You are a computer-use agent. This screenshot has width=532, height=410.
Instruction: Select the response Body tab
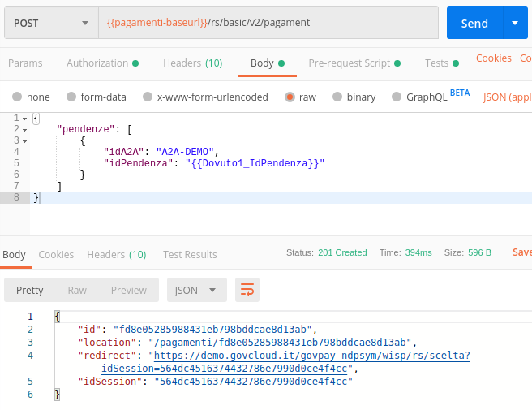coord(15,254)
